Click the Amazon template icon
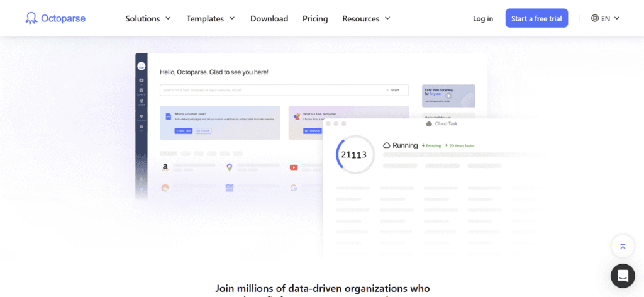644x297 pixels. pos(165,167)
